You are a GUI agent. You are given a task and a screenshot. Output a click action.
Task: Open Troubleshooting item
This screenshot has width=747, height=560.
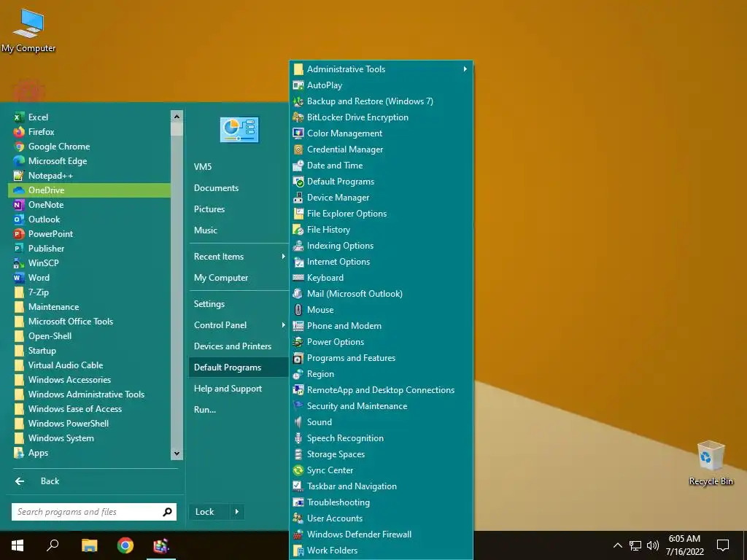(x=381, y=502)
